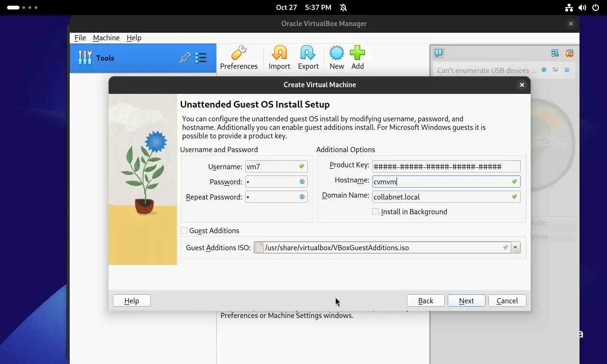Click the Cancel button
The image size is (607, 364).
(x=507, y=300)
